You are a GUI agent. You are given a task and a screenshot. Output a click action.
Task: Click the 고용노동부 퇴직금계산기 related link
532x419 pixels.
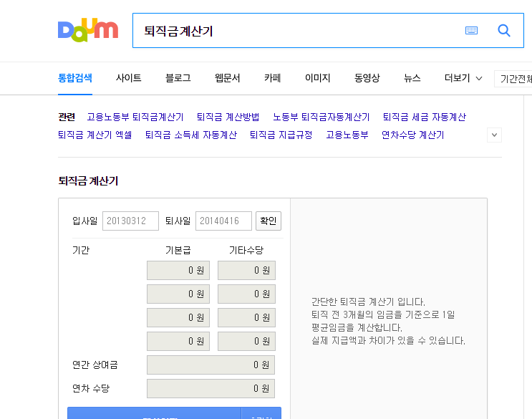(x=135, y=117)
